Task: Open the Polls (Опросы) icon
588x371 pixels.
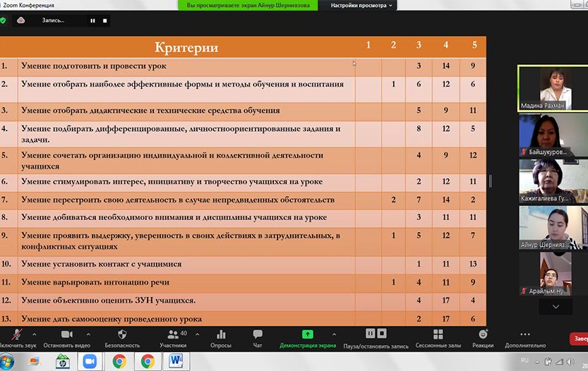Action: (x=221, y=334)
